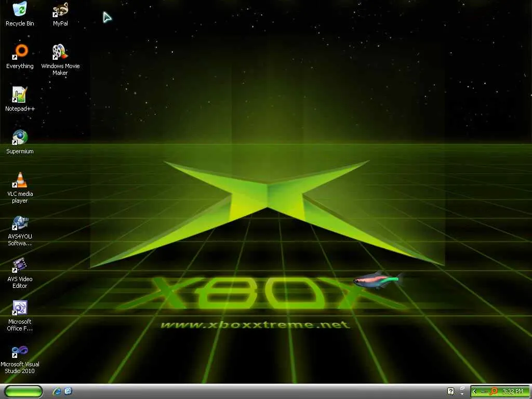Select the Notepad++ desktop shortcut

coord(20,99)
